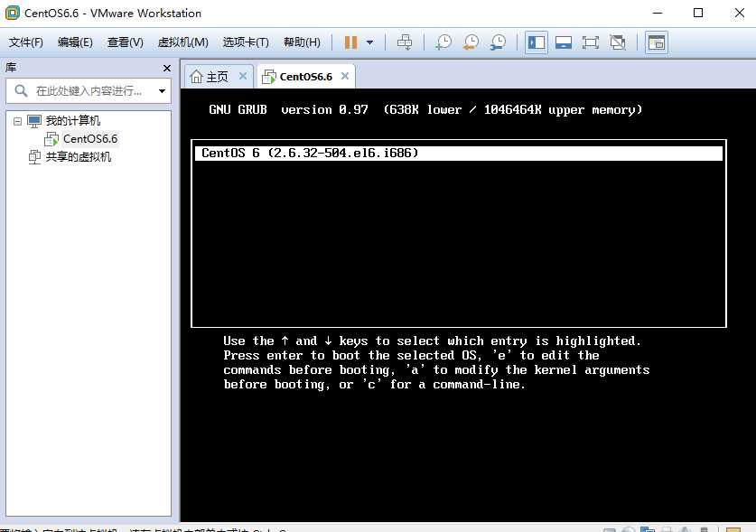Image resolution: width=756 pixels, height=532 pixels.
Task: Open the 虚拟机(M) menu
Action: click(x=183, y=42)
